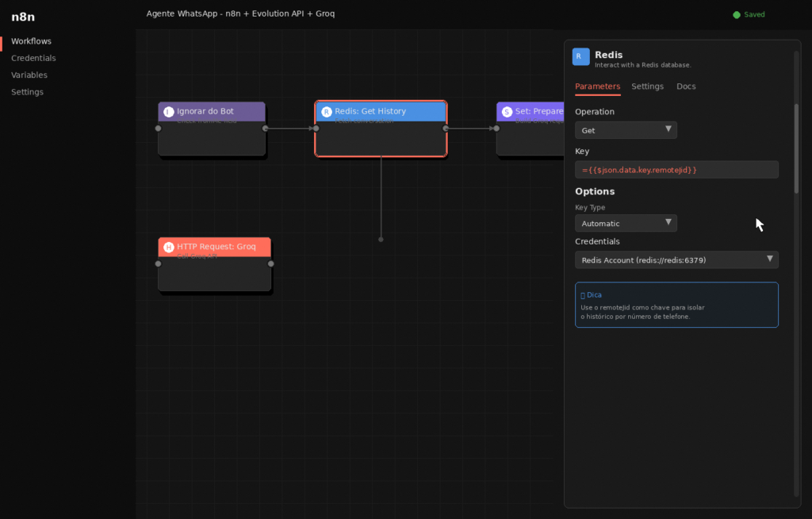The height and width of the screenshot is (519, 812).
Task: Select the Set: Prepare node
Action: point(530,129)
